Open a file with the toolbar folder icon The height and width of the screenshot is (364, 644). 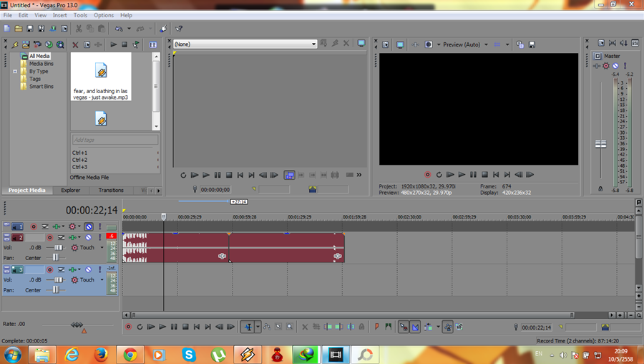pyautogui.click(x=19, y=29)
